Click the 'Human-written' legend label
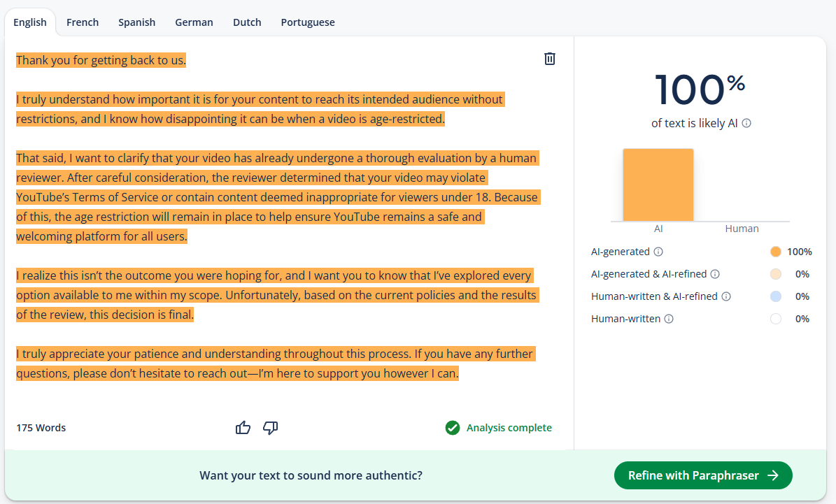Screen dimensions: 836x504 (x=625, y=319)
